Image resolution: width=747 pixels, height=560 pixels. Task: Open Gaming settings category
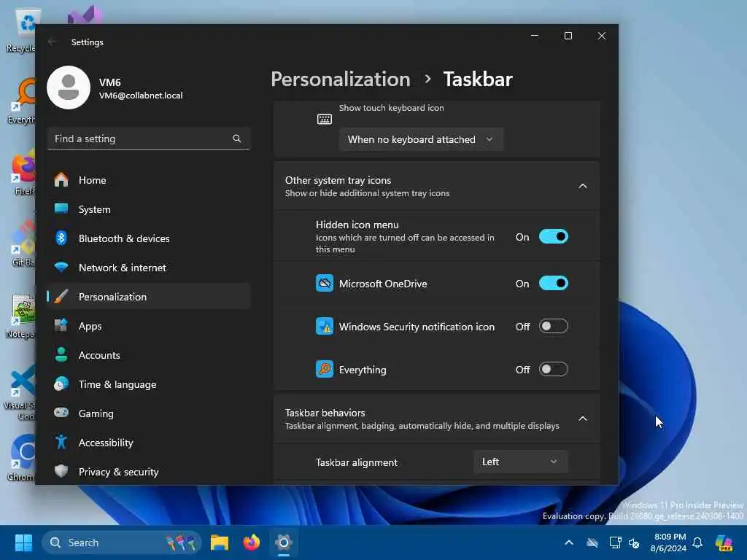[149, 413]
